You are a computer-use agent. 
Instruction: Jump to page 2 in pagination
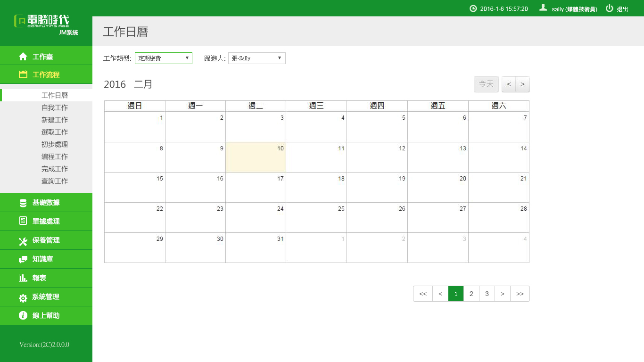471,294
